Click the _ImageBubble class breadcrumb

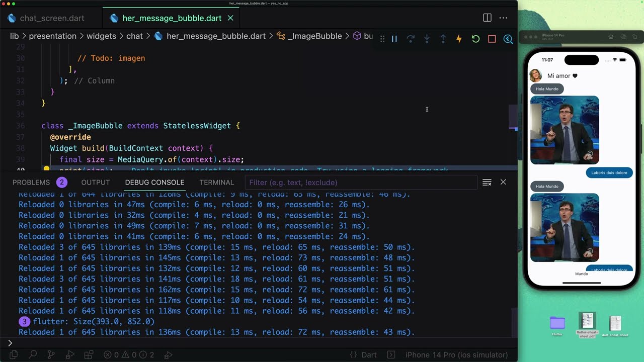pyautogui.click(x=309, y=36)
